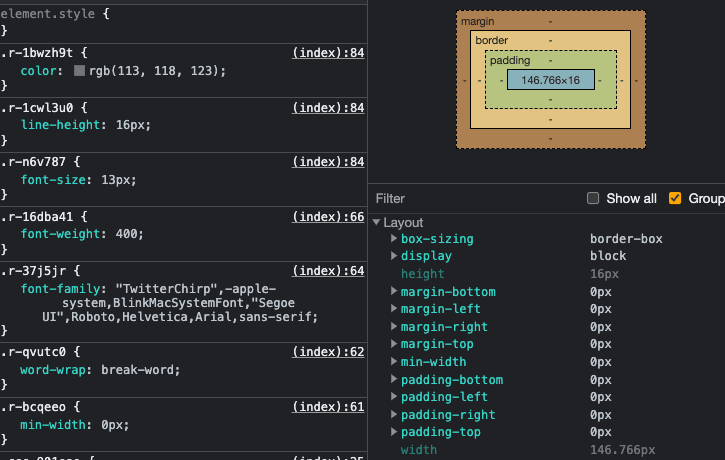Expand the display computed property
Screen dimensions: 725x460
(393, 256)
